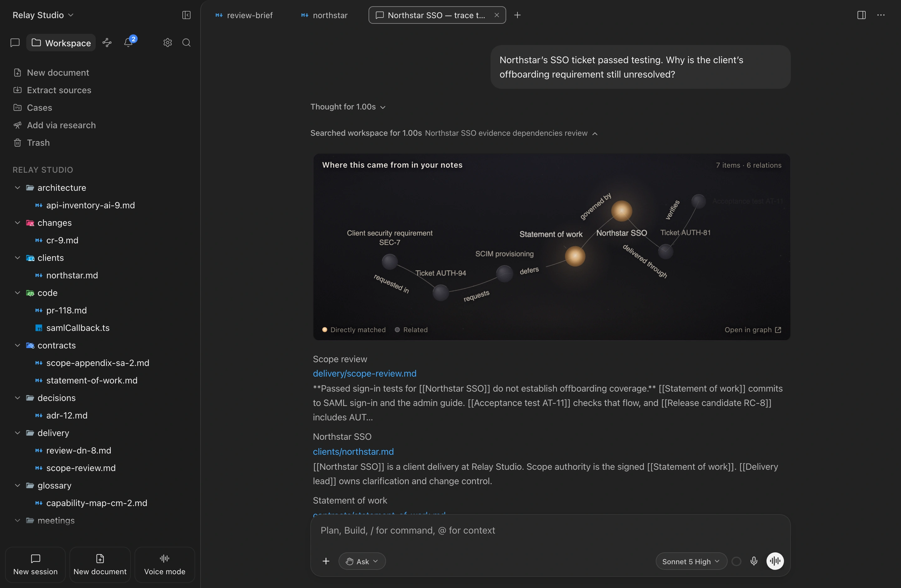The height and width of the screenshot is (588, 901).
Task: Open Add via research
Action: click(54, 125)
